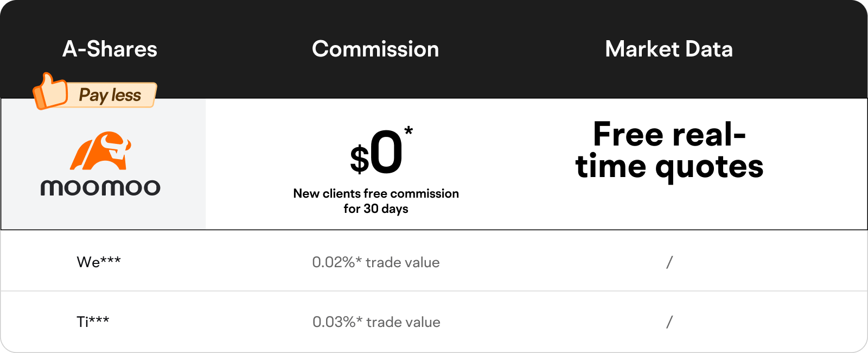The height and width of the screenshot is (353, 868).
Task: Click the thumbs-up icon on Pay less badge
Action: pyautogui.click(x=49, y=92)
